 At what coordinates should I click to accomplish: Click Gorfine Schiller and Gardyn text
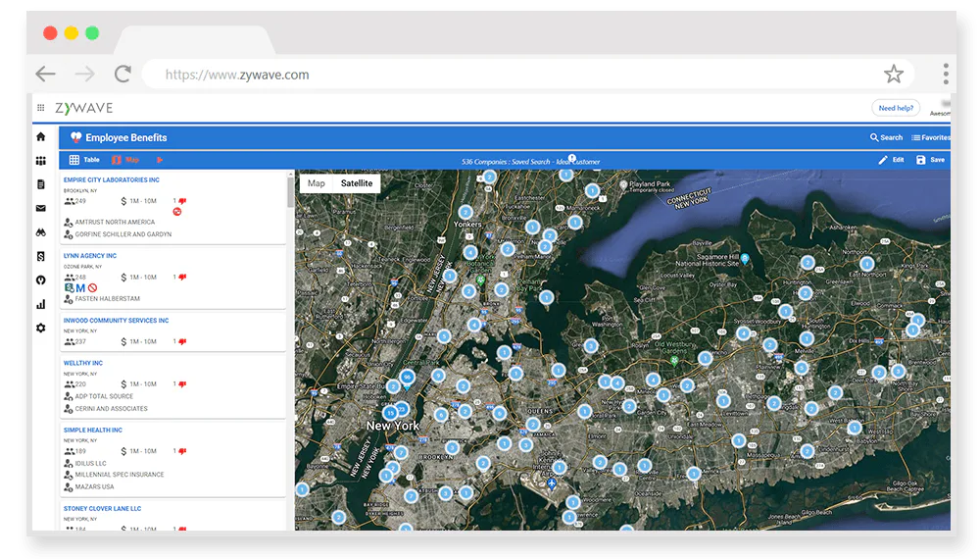(x=123, y=234)
